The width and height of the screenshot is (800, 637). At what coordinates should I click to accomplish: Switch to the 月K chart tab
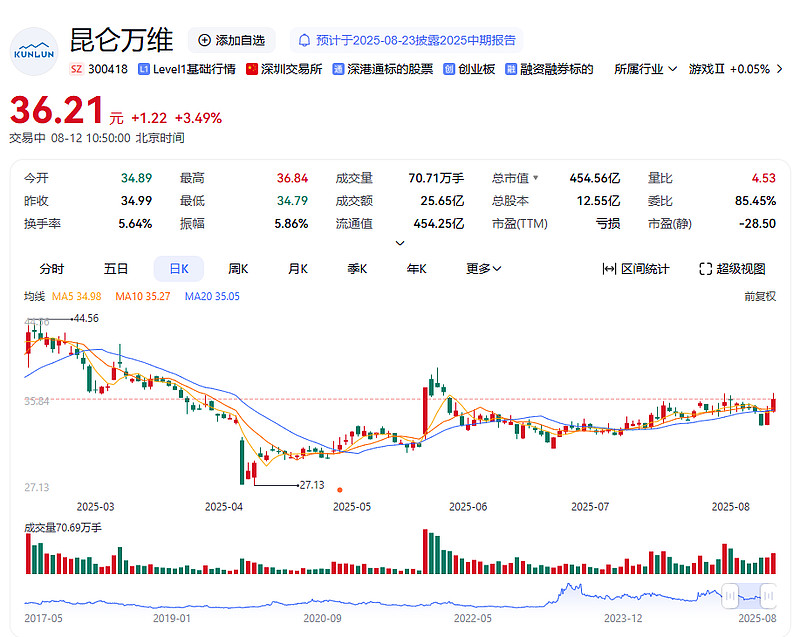tap(298, 269)
